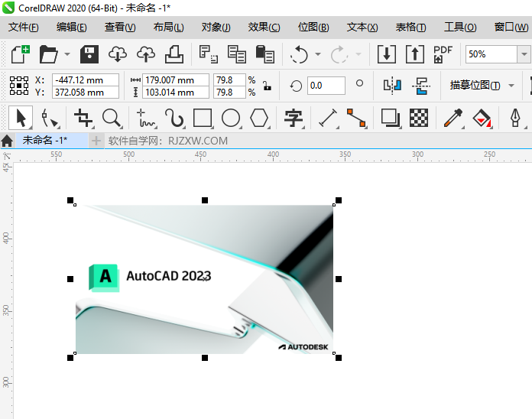Screen dimensions: 532x419
Task: Select the Interactive Fill tool
Action: point(482,118)
